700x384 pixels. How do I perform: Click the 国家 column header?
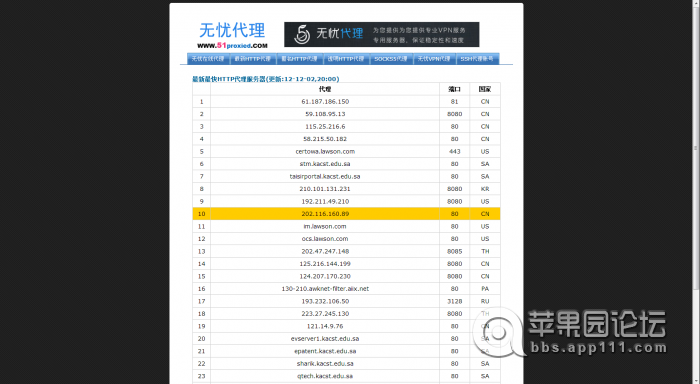(485, 89)
